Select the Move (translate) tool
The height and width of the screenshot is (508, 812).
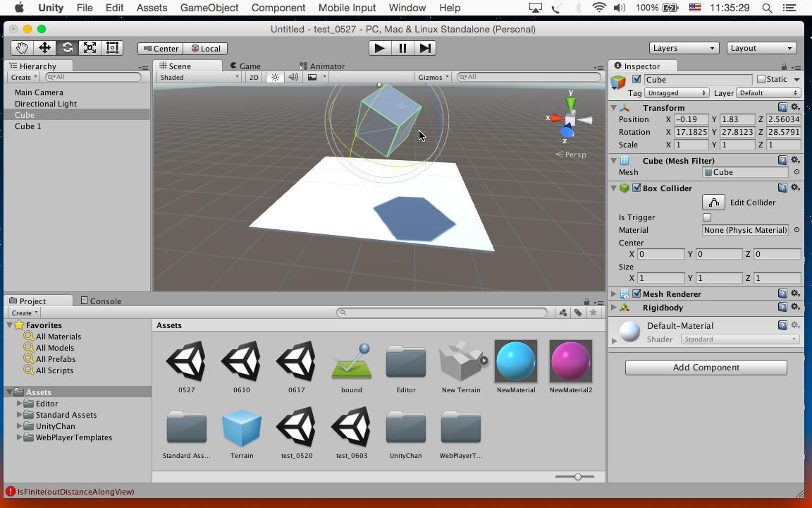(44, 48)
